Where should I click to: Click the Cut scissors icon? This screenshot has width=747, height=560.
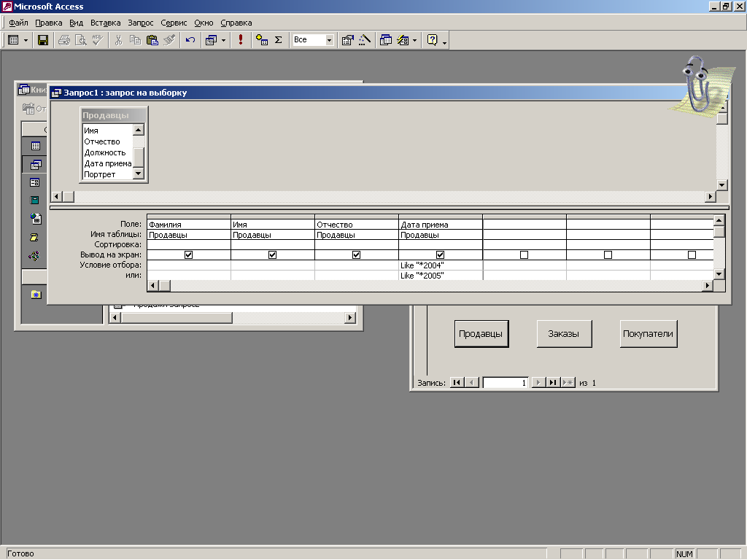[x=118, y=40]
